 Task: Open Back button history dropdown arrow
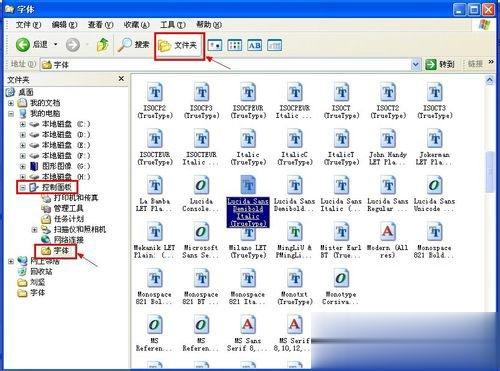tap(56, 44)
